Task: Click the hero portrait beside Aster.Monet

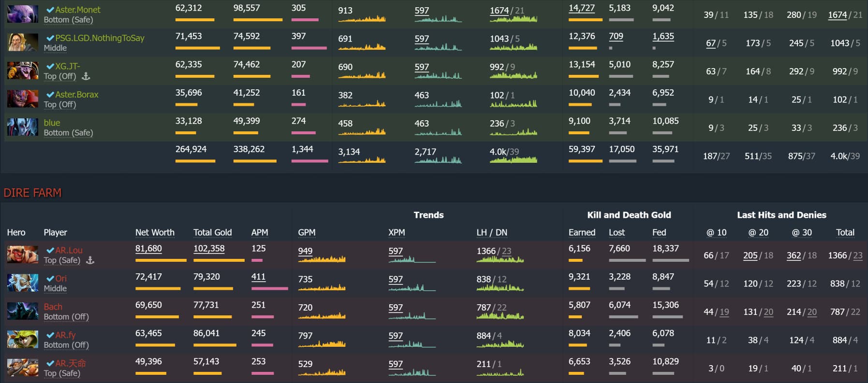Action: [22, 14]
